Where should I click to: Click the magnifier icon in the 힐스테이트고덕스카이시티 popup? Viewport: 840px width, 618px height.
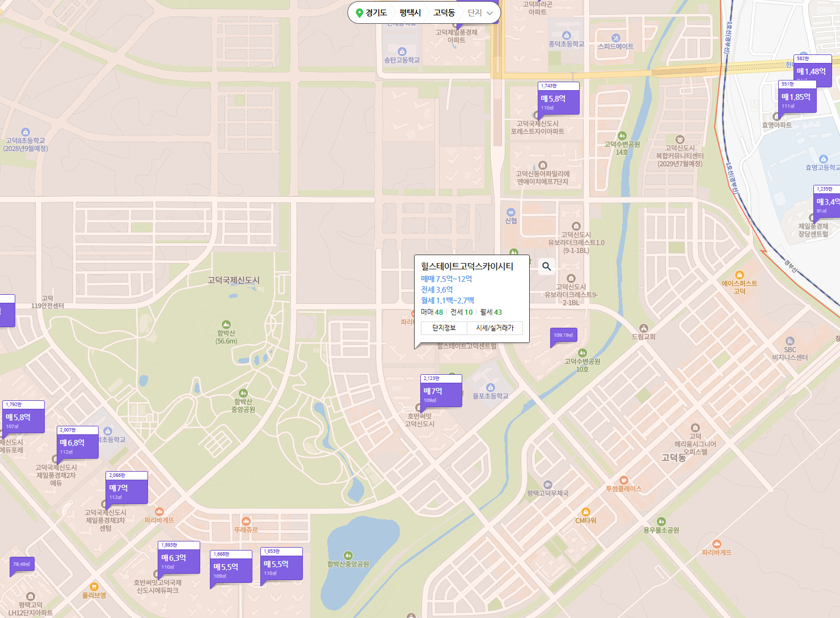(x=547, y=266)
